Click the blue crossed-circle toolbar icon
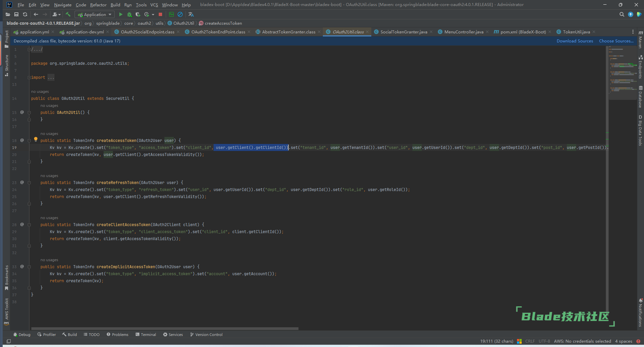The image size is (644, 347). pos(180,14)
